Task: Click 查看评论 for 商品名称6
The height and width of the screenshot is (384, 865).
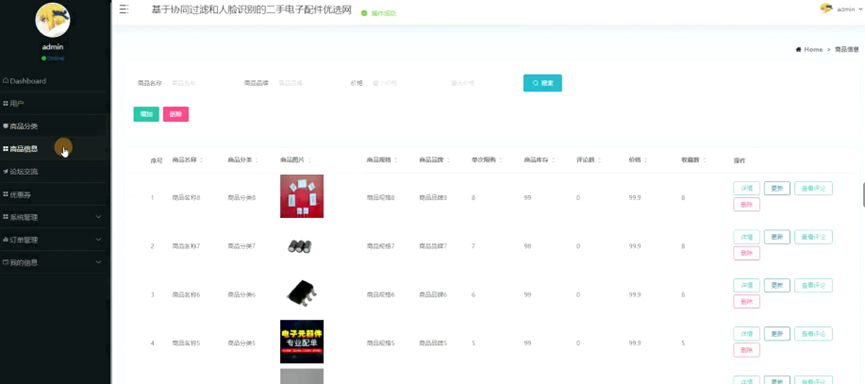Action: click(813, 285)
